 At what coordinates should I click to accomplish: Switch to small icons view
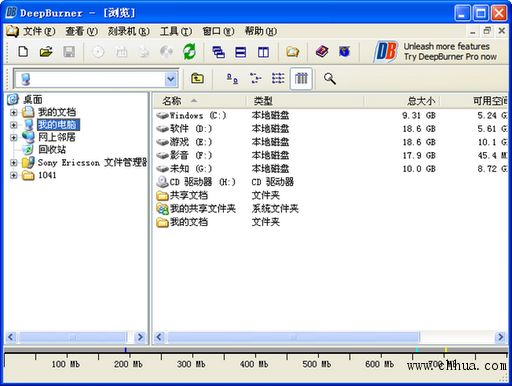point(256,79)
